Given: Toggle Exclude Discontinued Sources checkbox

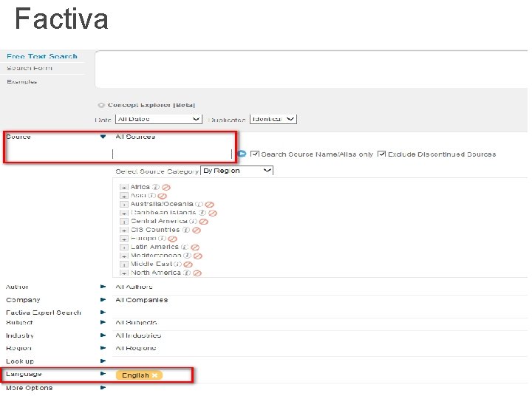Looking at the screenshot, I should [382, 154].
